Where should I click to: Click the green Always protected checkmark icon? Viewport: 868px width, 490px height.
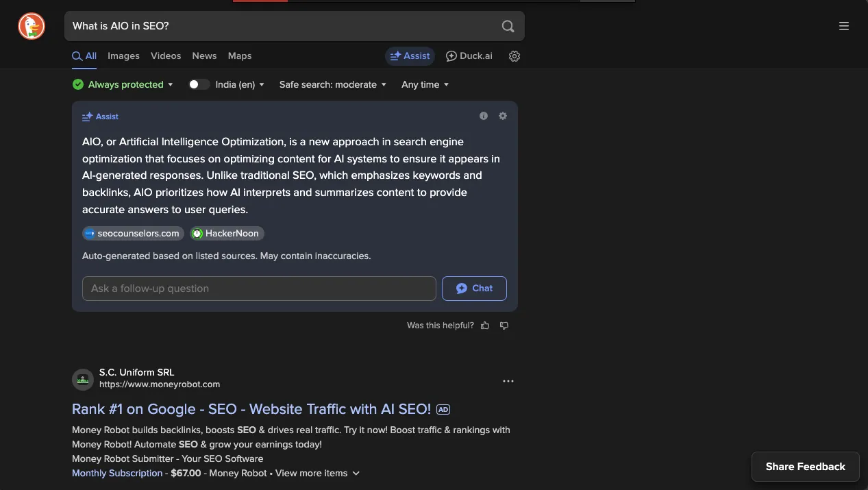click(78, 84)
